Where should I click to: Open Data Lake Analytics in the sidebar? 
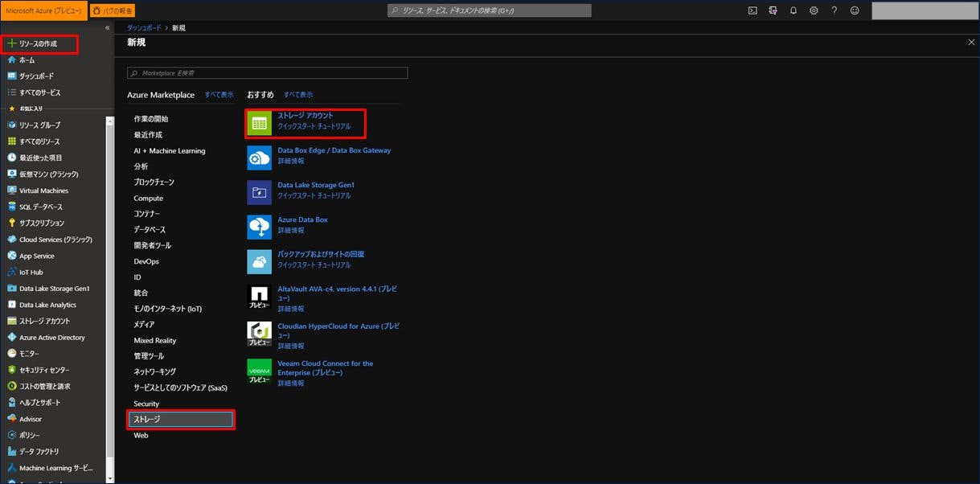coord(47,305)
